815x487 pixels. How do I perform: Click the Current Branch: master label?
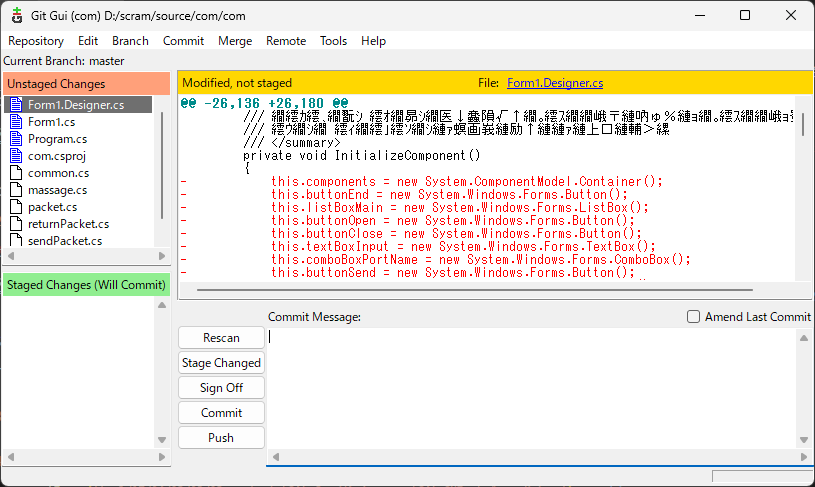click(x=64, y=61)
